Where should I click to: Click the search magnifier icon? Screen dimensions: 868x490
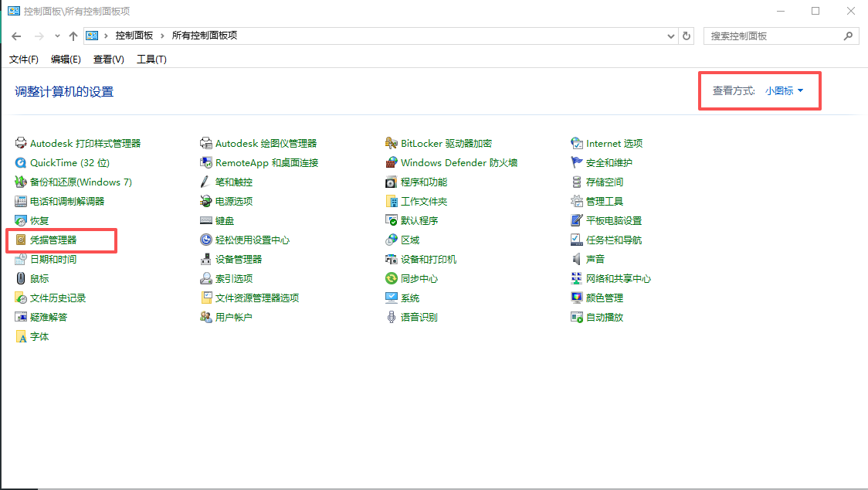(848, 36)
